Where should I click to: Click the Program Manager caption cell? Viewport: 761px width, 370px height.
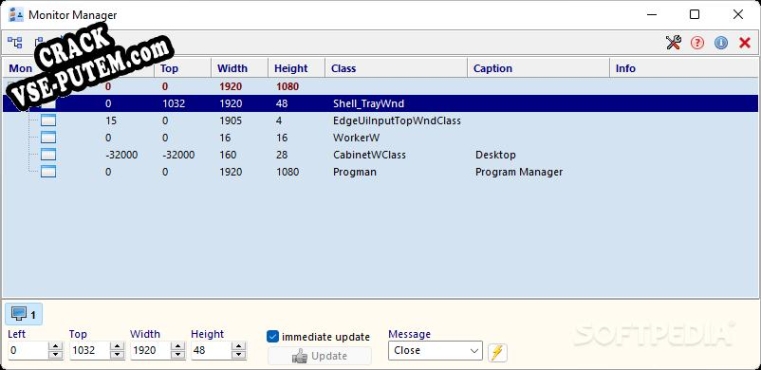click(519, 172)
